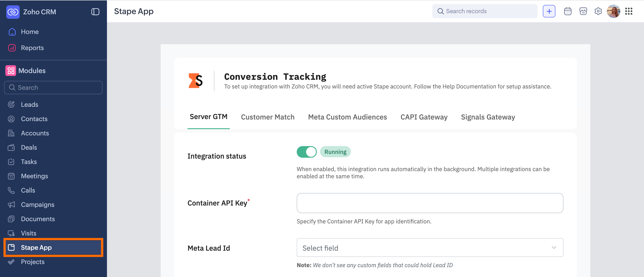Click the Campaigns megaphone icon
Screen dimensions: 644x277
coord(11,205)
